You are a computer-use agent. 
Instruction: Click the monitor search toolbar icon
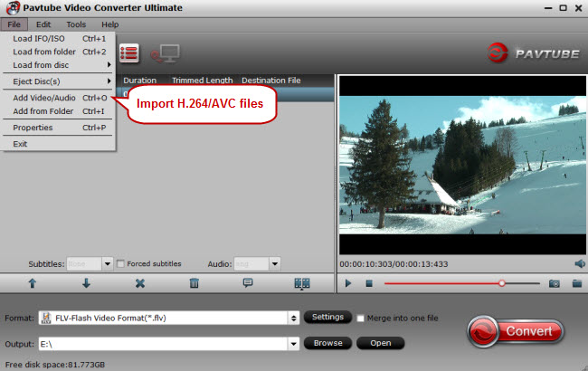coord(166,53)
